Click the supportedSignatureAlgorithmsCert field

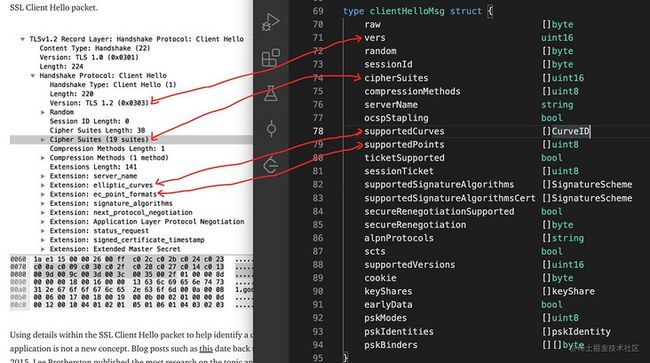click(x=450, y=198)
